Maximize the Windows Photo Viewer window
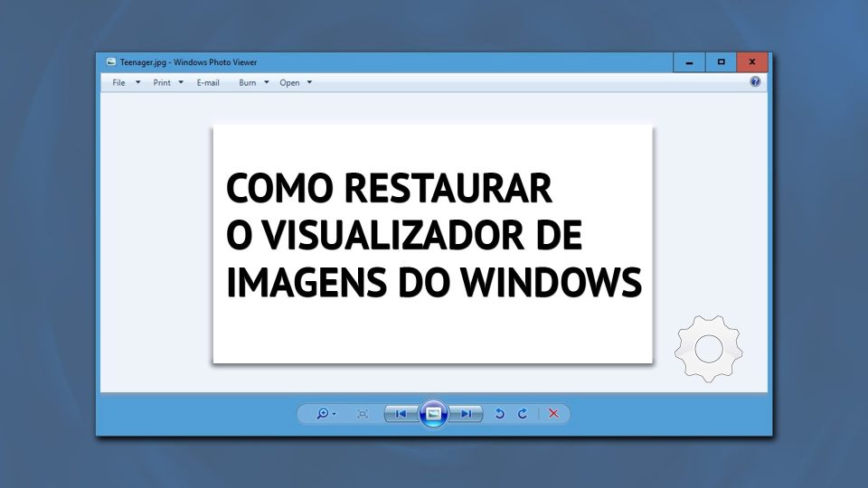The width and height of the screenshot is (868, 488). 721,62
